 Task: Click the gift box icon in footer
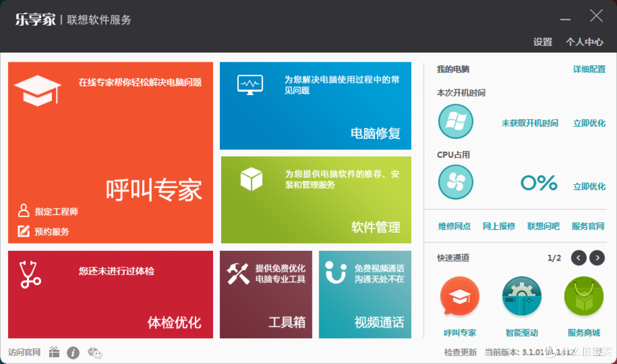tap(54, 352)
